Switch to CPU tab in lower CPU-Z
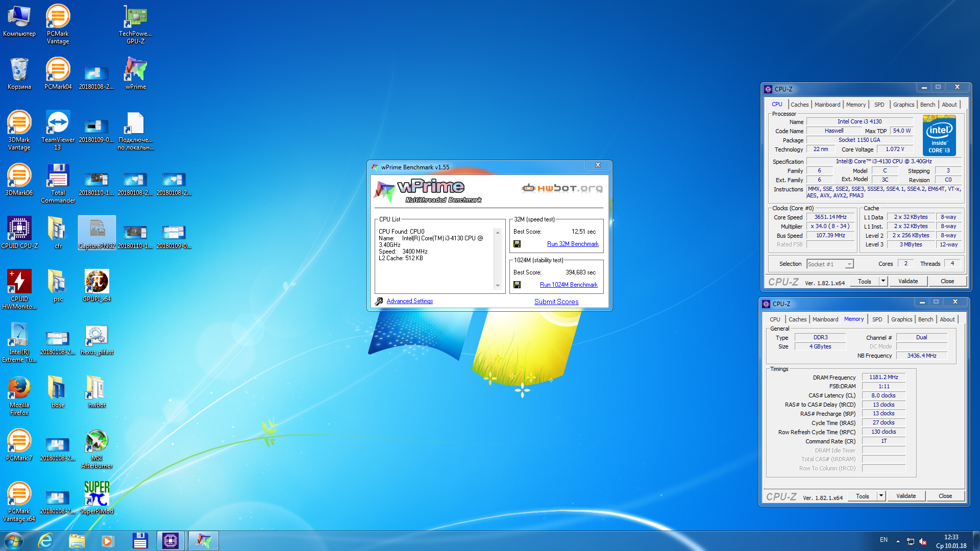The width and height of the screenshot is (980, 551). (x=775, y=319)
